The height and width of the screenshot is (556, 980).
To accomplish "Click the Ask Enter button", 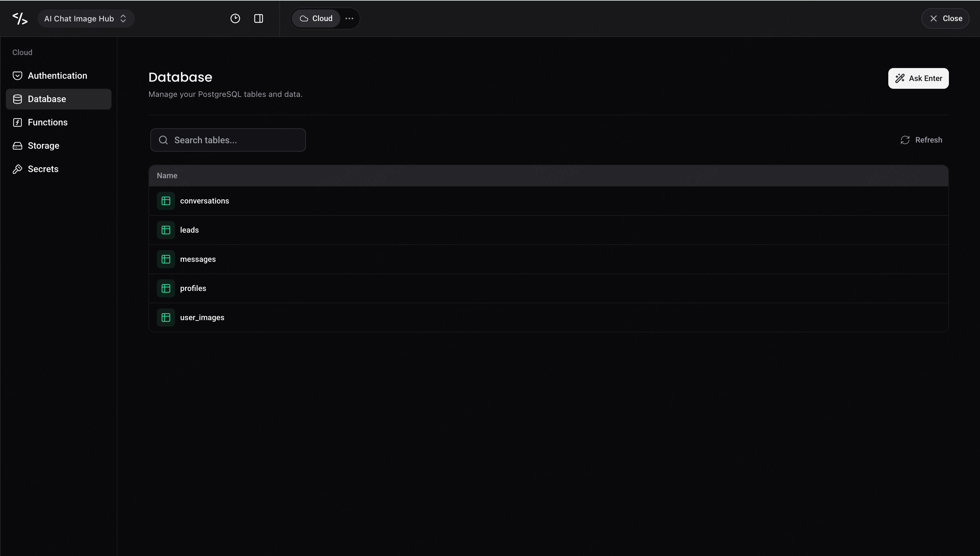I will click(918, 78).
